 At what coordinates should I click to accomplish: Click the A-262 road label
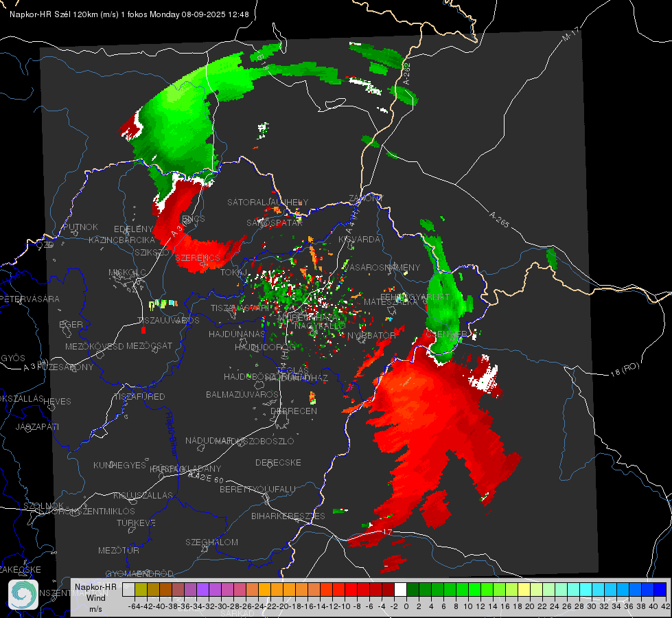click(406, 73)
